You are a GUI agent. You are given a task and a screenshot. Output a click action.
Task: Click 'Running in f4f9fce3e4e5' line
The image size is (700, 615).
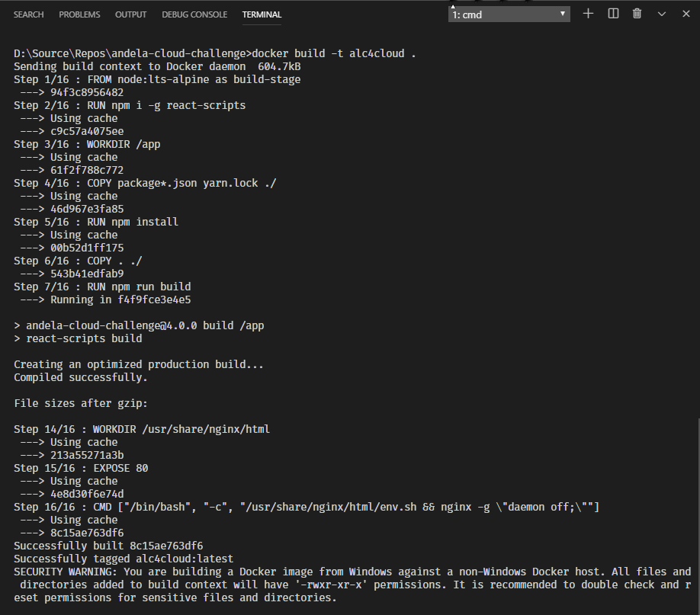105,299
